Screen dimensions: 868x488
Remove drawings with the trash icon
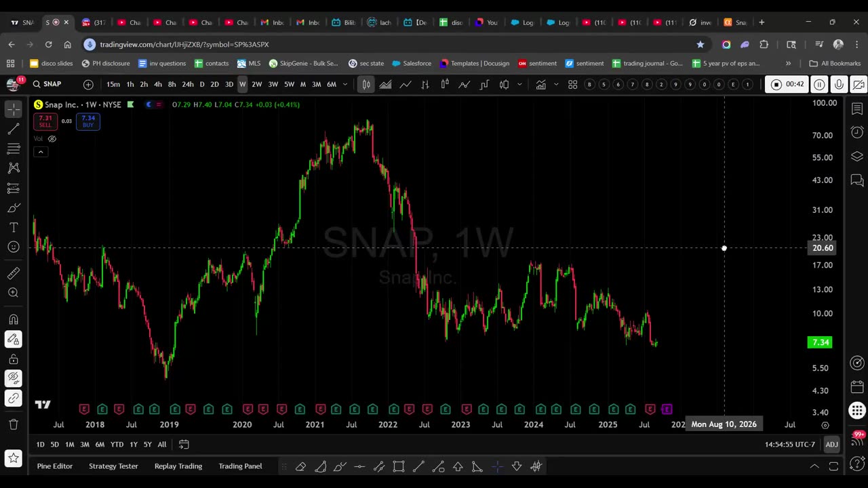pos(14,424)
